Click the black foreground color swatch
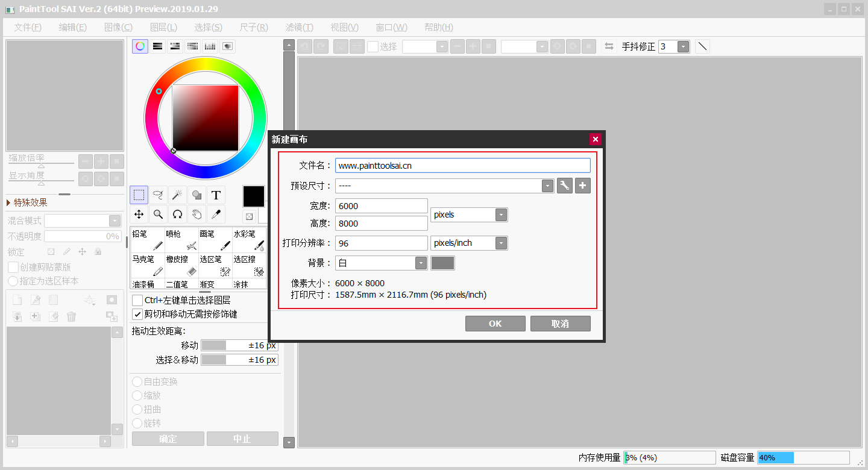Viewport: 868px width, 470px height. click(254, 196)
